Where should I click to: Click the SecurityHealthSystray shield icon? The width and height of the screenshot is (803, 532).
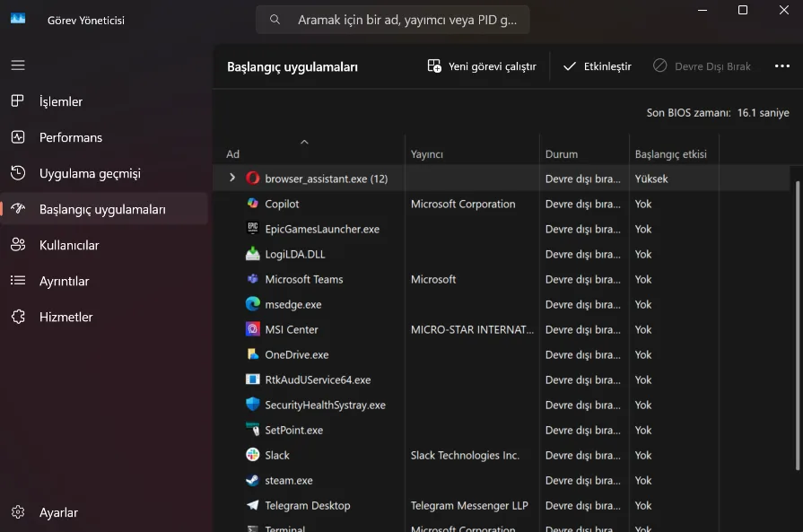[252, 404]
